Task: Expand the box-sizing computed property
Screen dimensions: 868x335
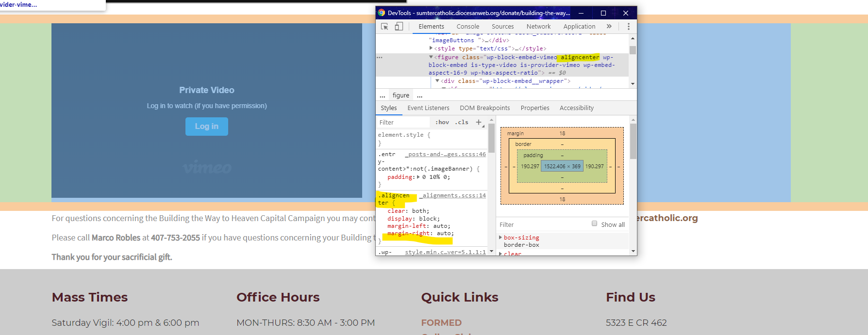Action: click(501, 238)
